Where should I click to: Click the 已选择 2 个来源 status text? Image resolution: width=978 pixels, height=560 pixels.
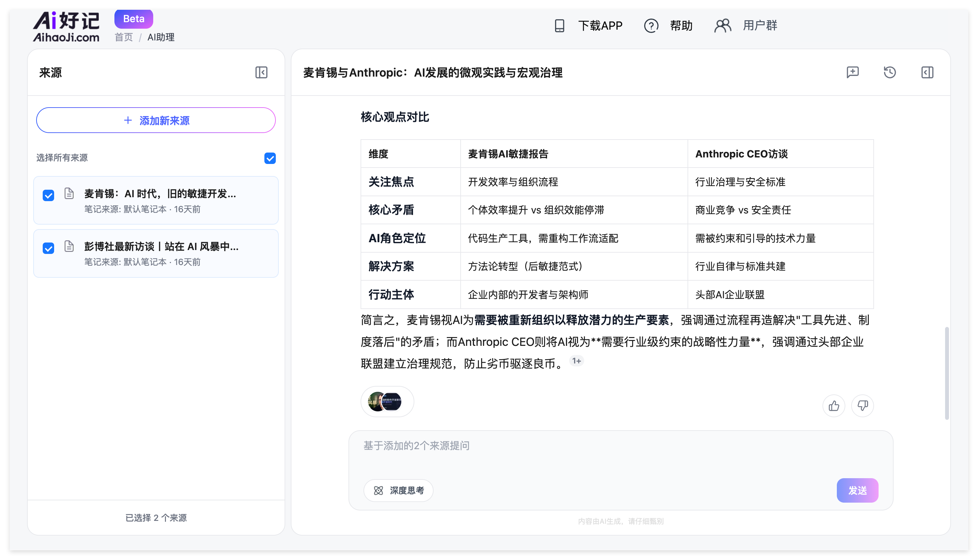point(156,518)
